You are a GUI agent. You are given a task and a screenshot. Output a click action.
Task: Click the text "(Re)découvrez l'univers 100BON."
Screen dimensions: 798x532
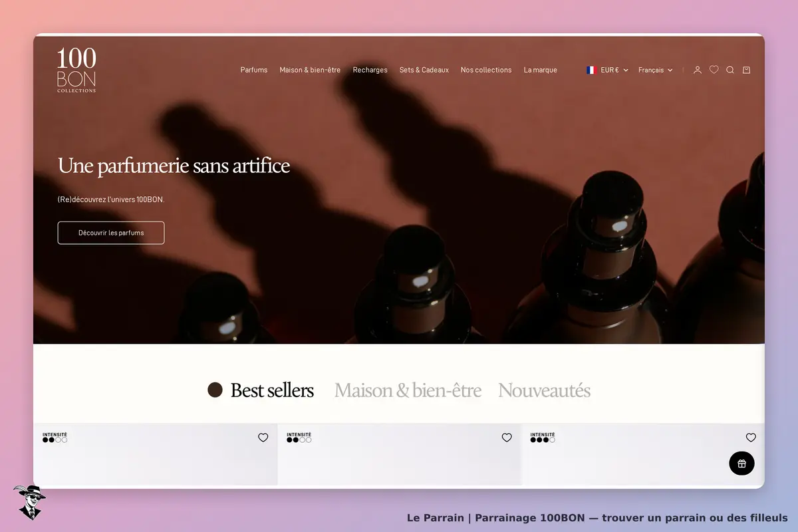[x=111, y=199]
